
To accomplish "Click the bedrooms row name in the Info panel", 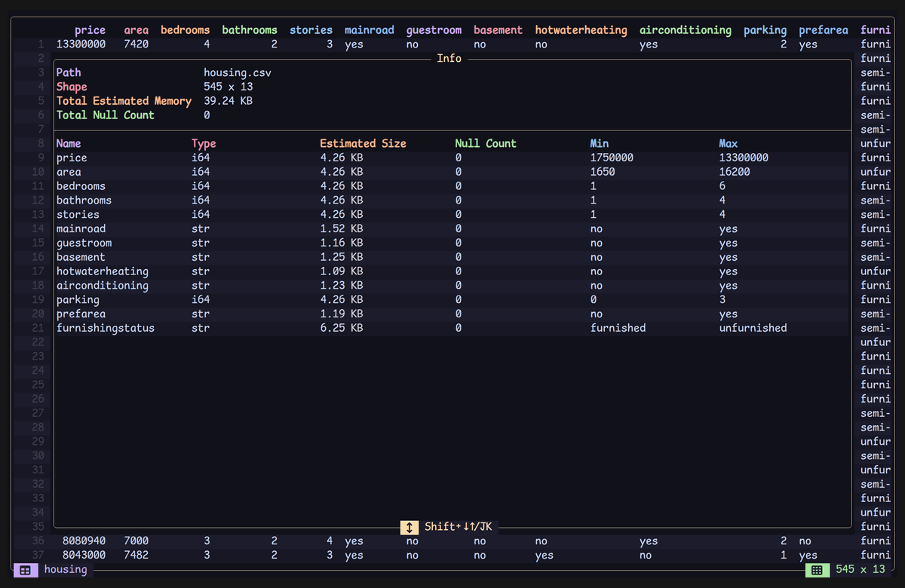I will click(81, 186).
